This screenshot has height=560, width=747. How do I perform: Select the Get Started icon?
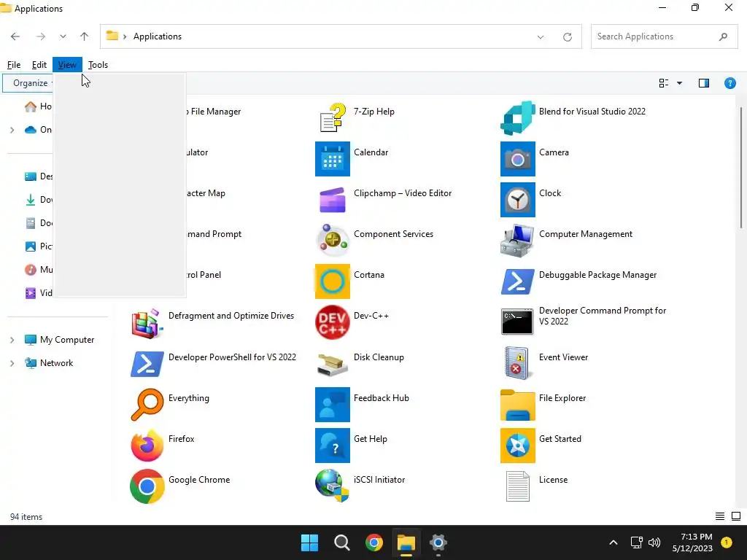click(517, 446)
